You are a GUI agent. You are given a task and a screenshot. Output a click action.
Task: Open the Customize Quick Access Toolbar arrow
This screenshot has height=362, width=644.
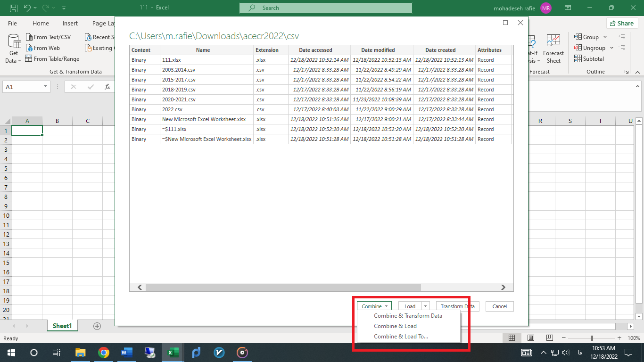click(64, 8)
